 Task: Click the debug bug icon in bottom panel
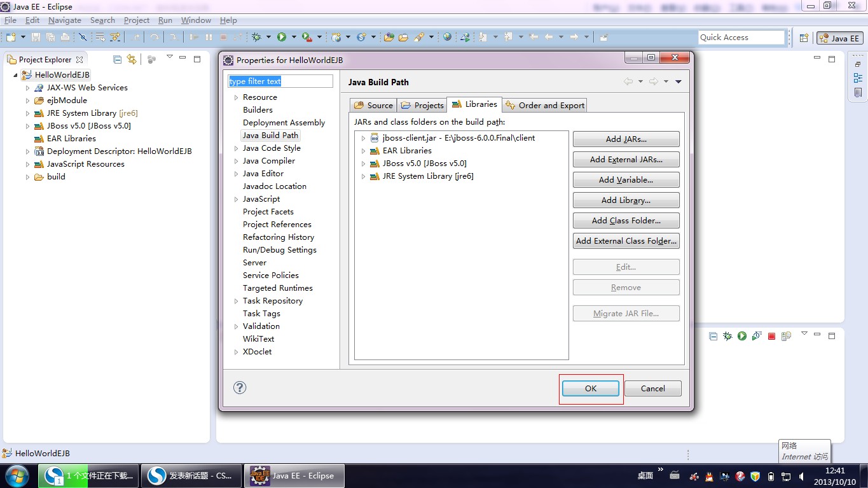point(727,336)
